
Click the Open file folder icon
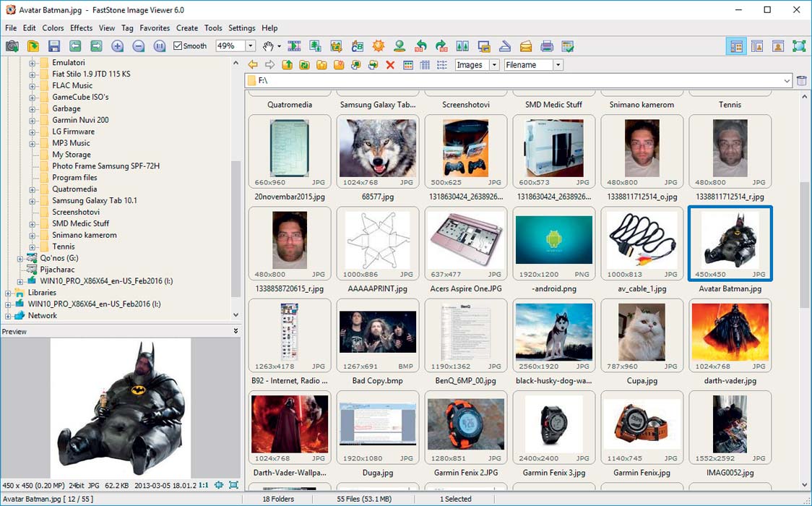[x=33, y=46]
